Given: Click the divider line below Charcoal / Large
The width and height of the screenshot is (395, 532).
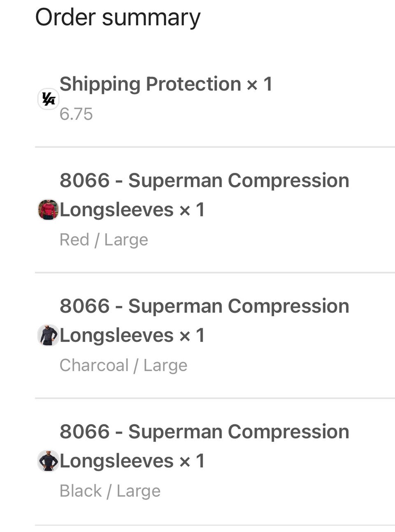Looking at the screenshot, I should coord(215,398).
